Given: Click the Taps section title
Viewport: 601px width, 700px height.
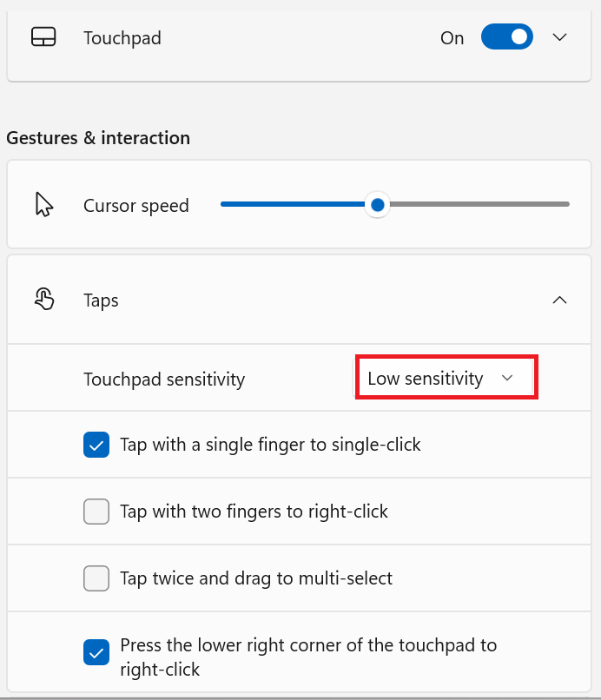Looking at the screenshot, I should tap(101, 300).
